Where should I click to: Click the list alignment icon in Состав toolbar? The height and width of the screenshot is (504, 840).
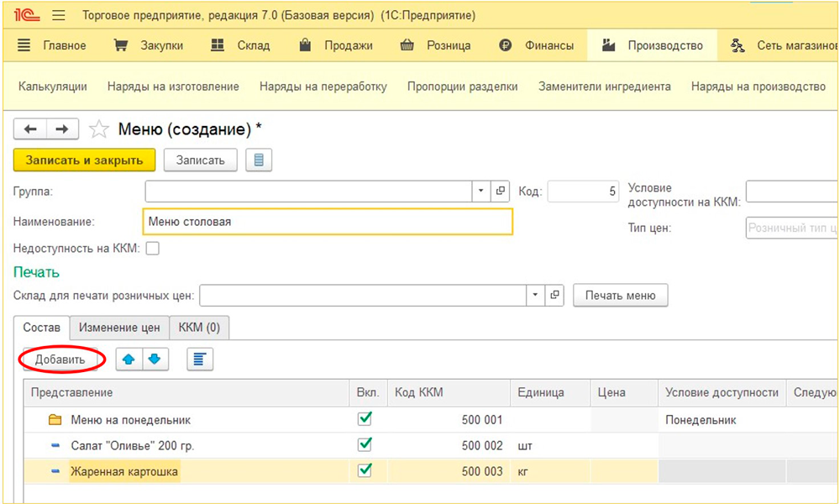(x=199, y=360)
